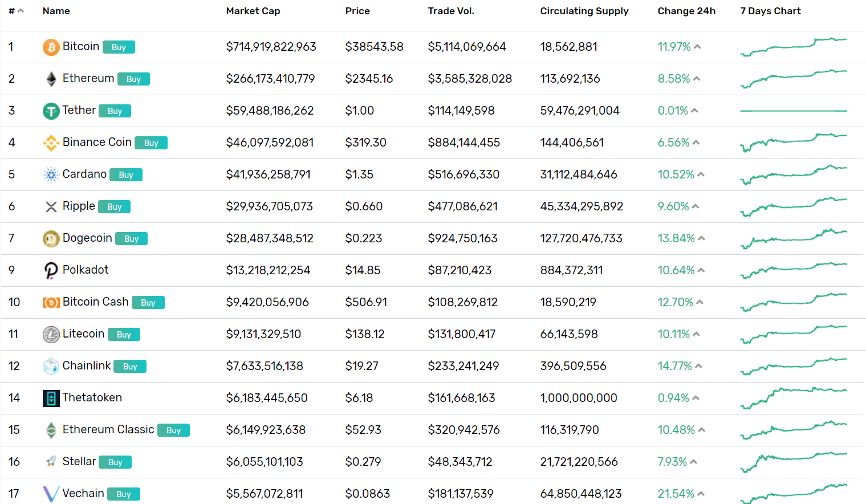The height and width of the screenshot is (504, 866).
Task: Open the Binance Coin name link
Action: [x=97, y=142]
